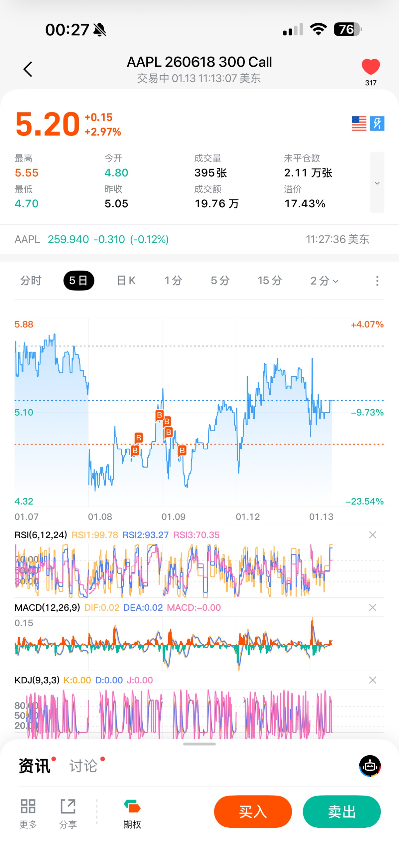The width and height of the screenshot is (399, 868).
Task: Expand the quote details chevron
Action: coord(377,183)
